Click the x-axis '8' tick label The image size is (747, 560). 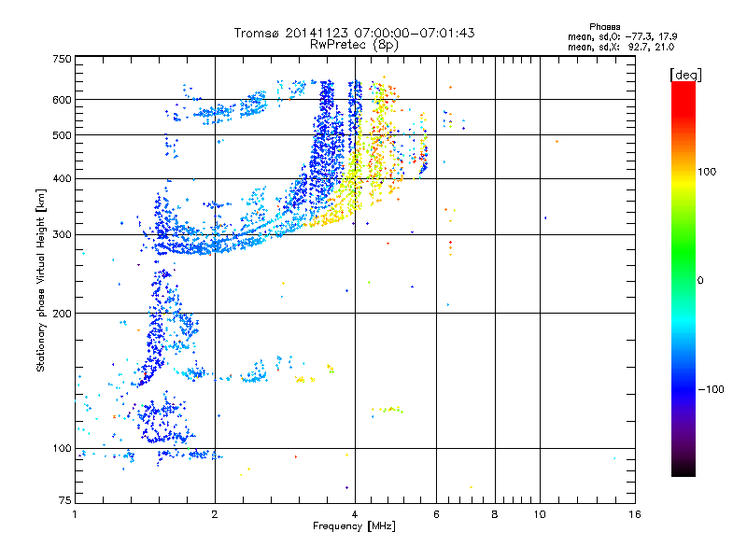(495, 514)
